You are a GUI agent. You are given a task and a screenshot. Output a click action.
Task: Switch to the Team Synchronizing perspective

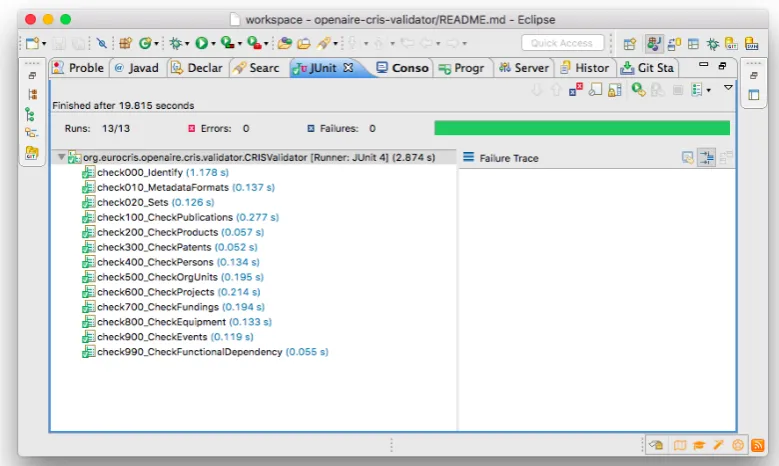coord(674,44)
